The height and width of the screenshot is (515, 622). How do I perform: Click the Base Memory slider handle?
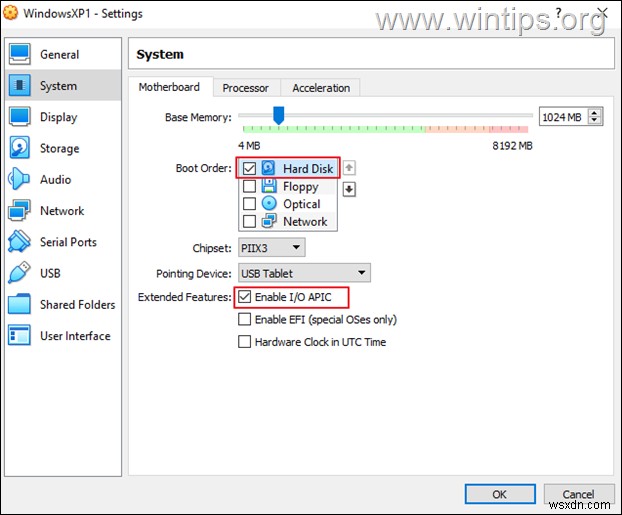pos(279,115)
